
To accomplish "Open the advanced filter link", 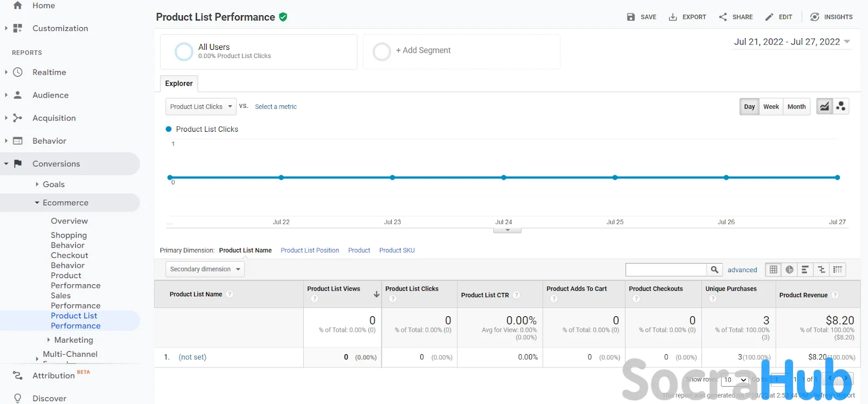I will tap(742, 270).
